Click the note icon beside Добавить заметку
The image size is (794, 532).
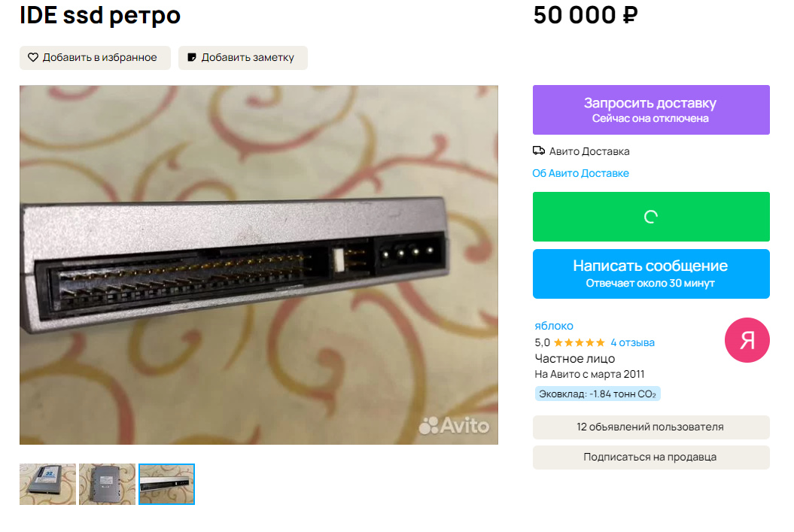click(x=192, y=57)
